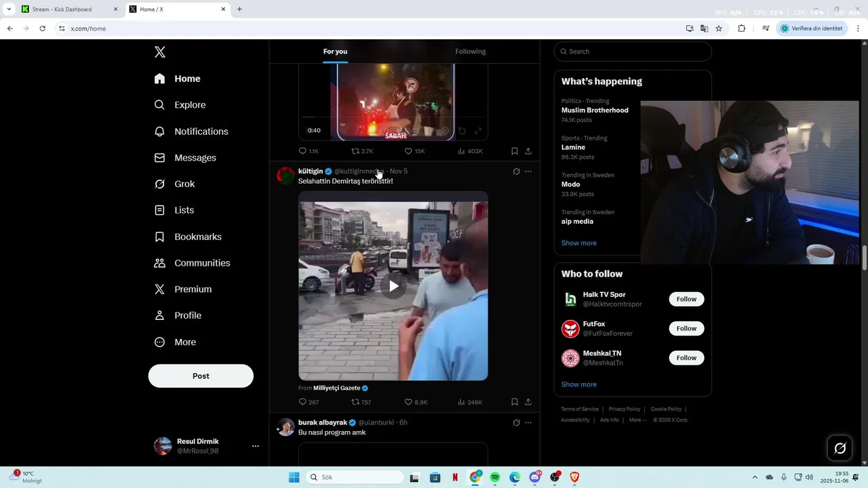Reload the page
868x488 pixels.
point(42,28)
